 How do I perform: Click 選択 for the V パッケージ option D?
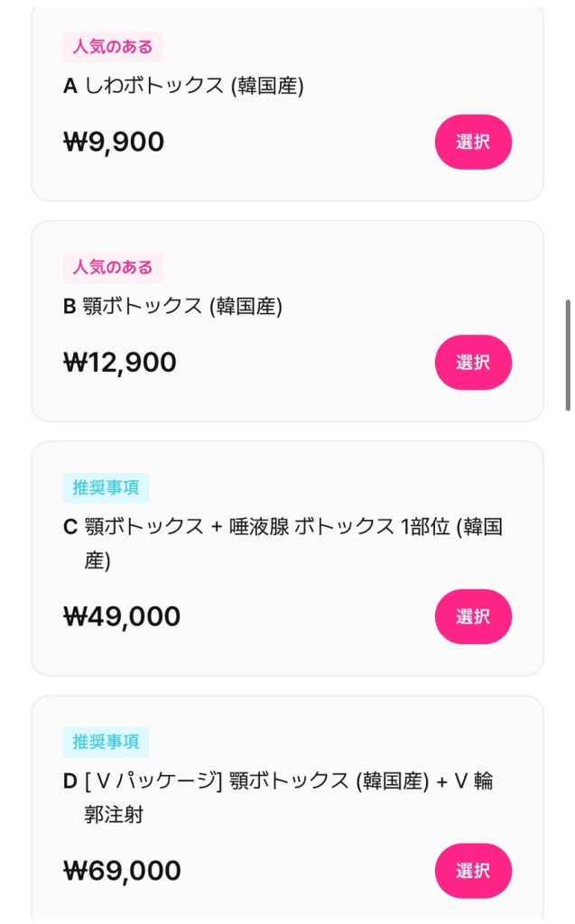[473, 871]
